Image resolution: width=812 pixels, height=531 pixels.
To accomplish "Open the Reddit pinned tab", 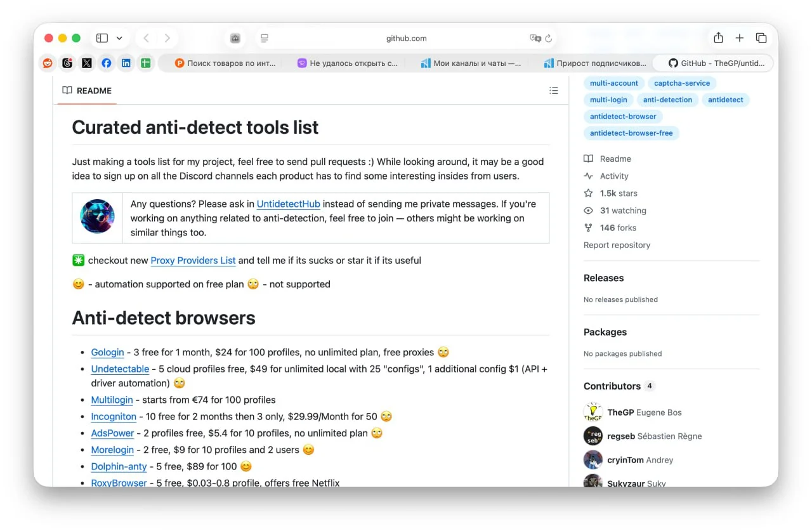I will point(48,63).
